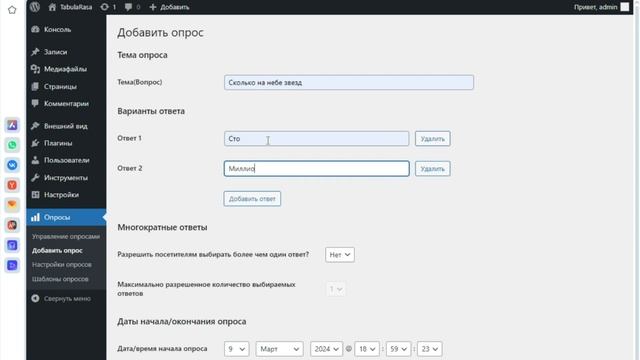Open Записи posts menu
640x360 pixels.
point(66,52)
